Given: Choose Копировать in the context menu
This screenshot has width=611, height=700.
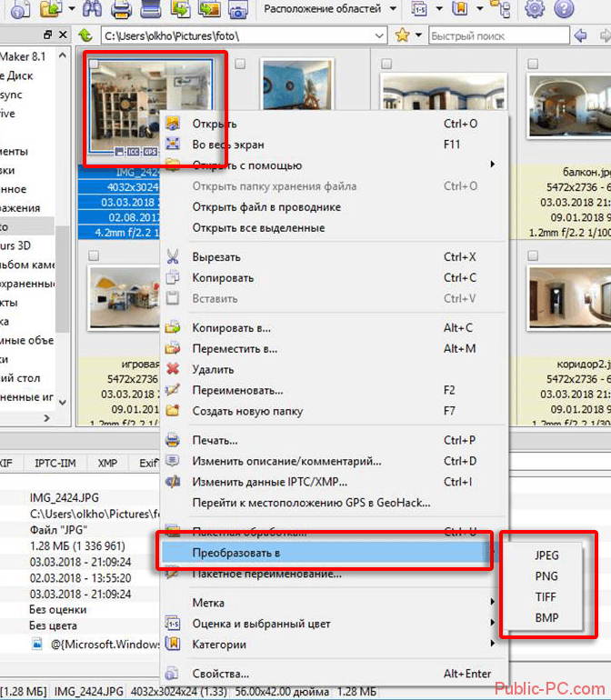Looking at the screenshot, I should coord(223,277).
